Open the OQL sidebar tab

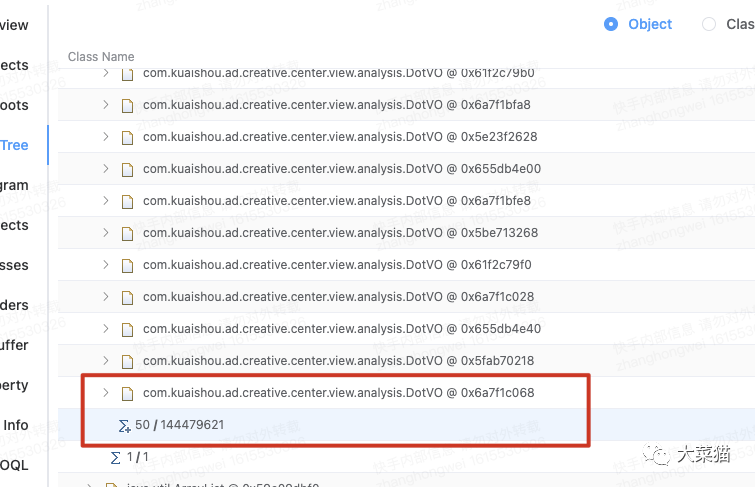pyautogui.click(x=14, y=465)
